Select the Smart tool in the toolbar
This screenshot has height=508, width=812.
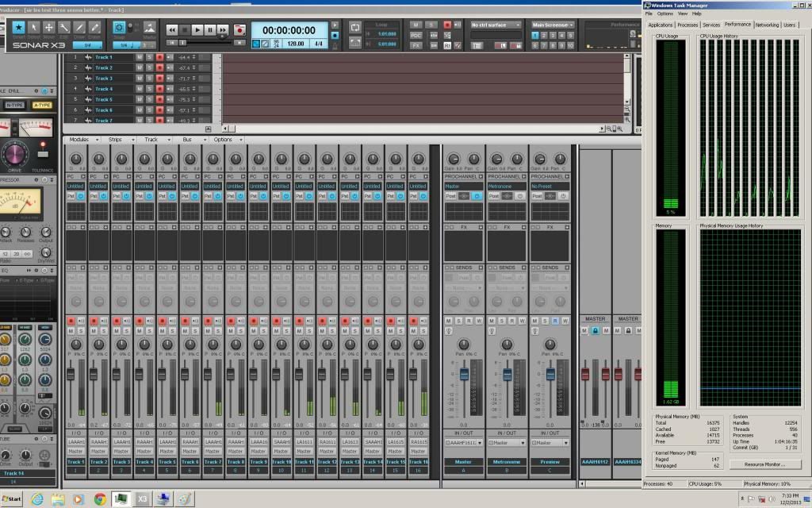(18, 28)
